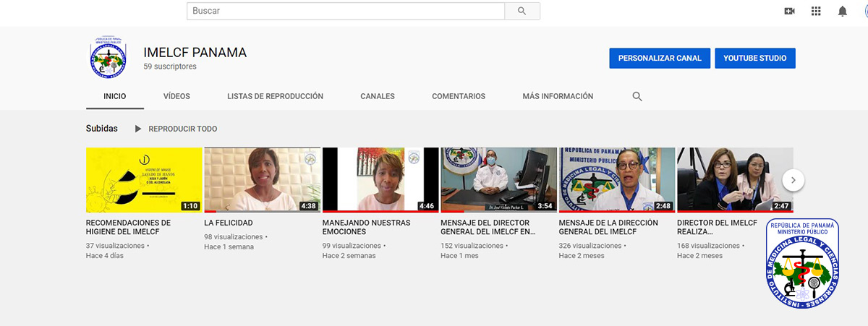Image resolution: width=868 pixels, height=326 pixels.
Task: Open the notifications bell
Action: 843,11
